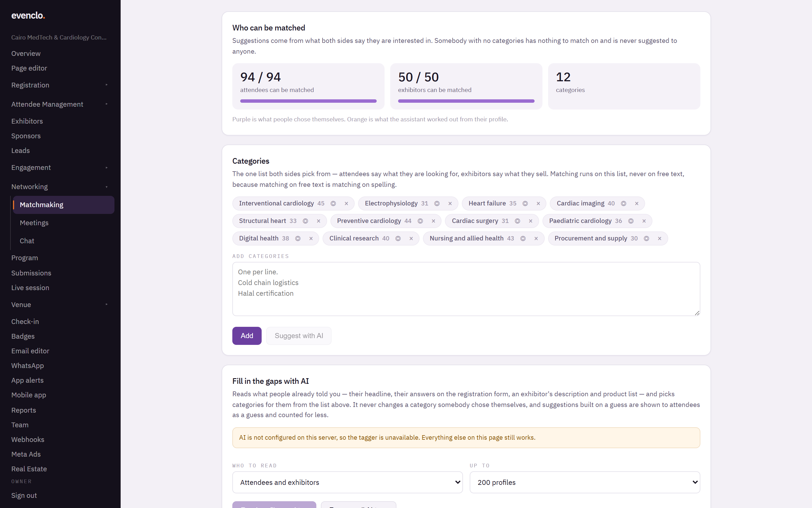This screenshot has height=508, width=812.
Task: Click the attendees matched progress bar
Action: [x=308, y=101]
